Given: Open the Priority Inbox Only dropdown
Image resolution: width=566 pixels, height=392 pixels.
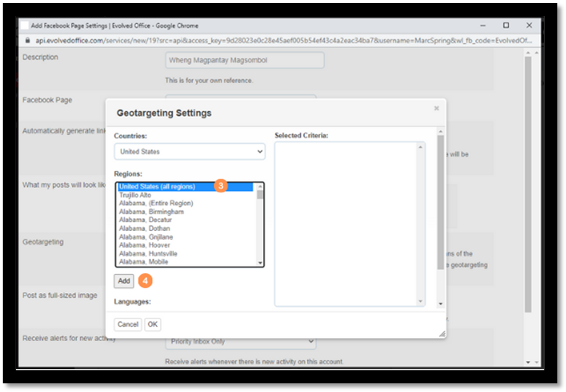Looking at the screenshot, I should pos(241,341).
